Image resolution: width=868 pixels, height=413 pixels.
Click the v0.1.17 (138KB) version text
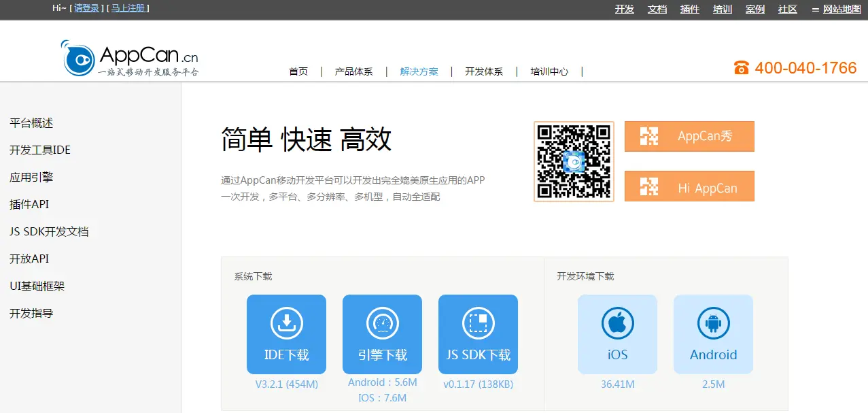479,384
